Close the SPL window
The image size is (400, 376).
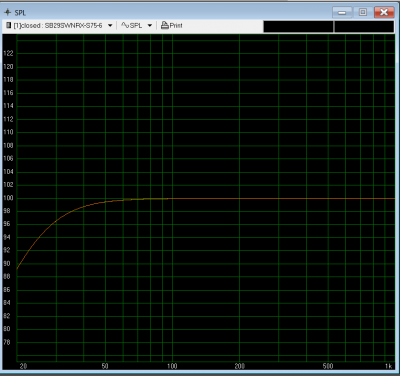tap(384, 13)
